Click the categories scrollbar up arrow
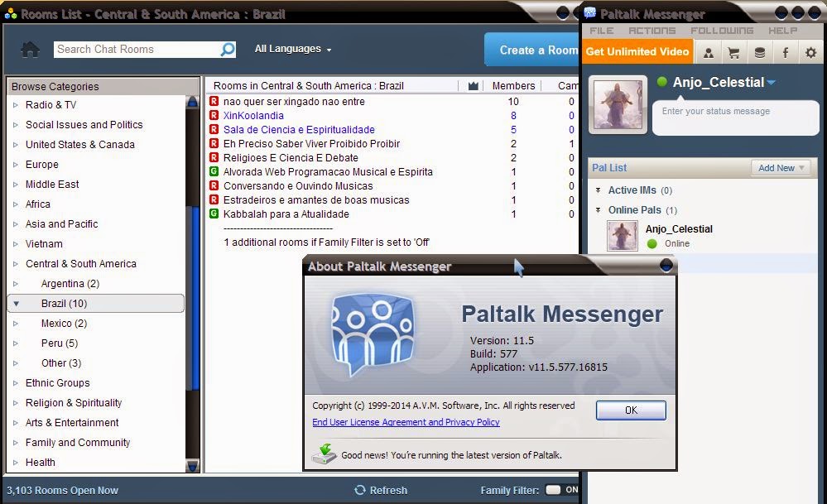 (193, 101)
